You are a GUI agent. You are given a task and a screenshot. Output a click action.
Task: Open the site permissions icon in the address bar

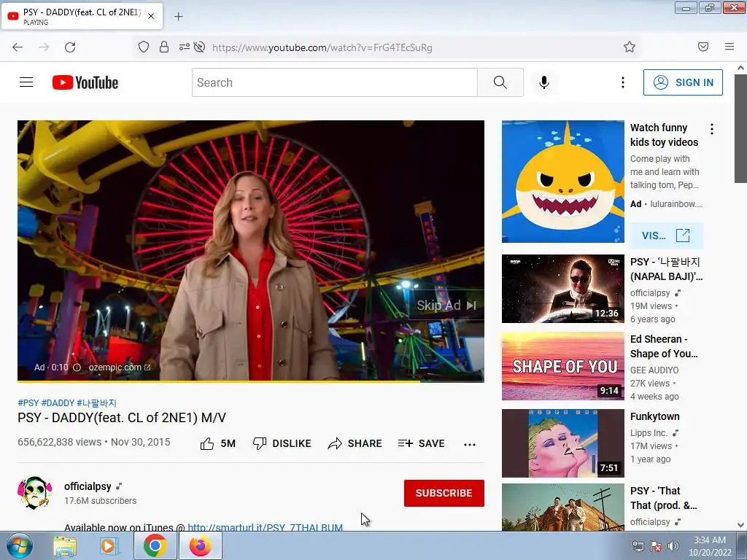click(184, 47)
